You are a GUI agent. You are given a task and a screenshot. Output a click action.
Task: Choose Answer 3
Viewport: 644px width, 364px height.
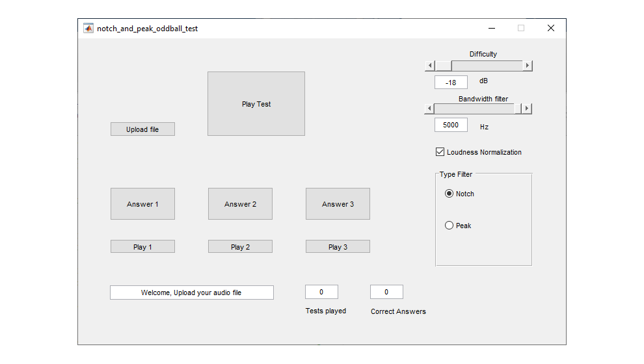pyautogui.click(x=338, y=204)
